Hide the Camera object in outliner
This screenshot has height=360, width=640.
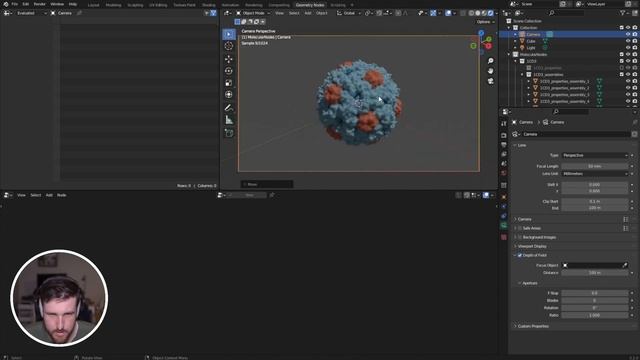click(x=628, y=35)
